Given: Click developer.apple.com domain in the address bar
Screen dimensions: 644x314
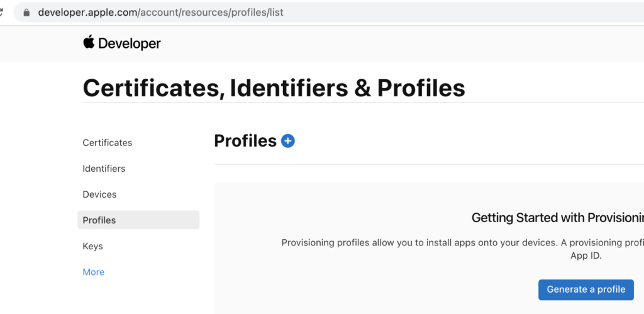Looking at the screenshot, I should click(x=87, y=13).
